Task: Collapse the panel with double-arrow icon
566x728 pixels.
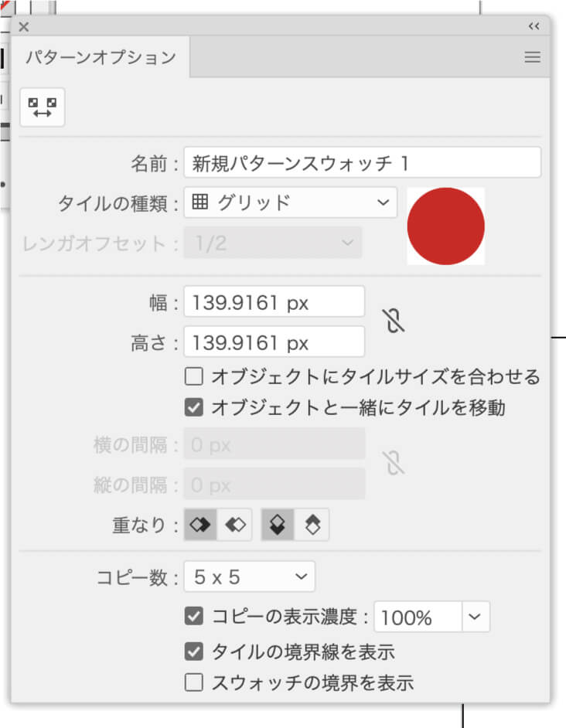Action: click(x=534, y=26)
